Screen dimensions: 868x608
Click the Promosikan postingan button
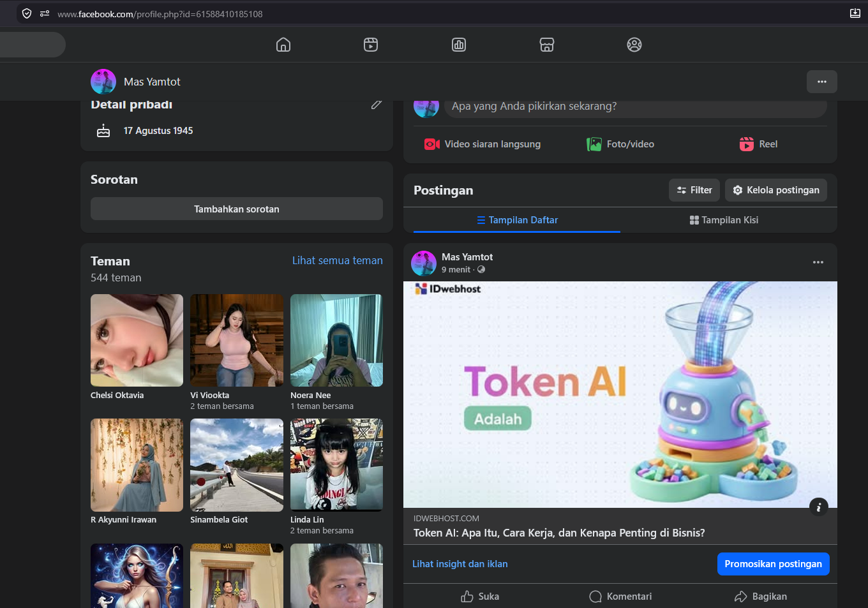click(774, 564)
